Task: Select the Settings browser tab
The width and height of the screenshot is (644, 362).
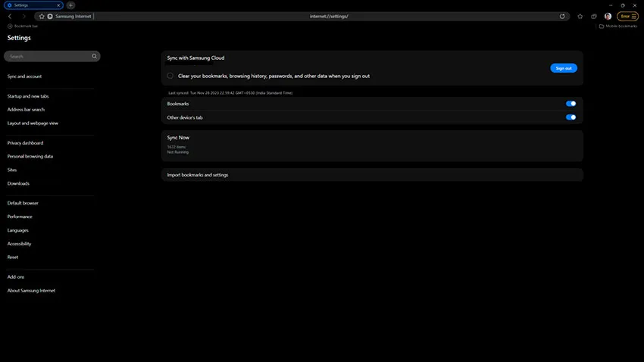Action: (33, 5)
